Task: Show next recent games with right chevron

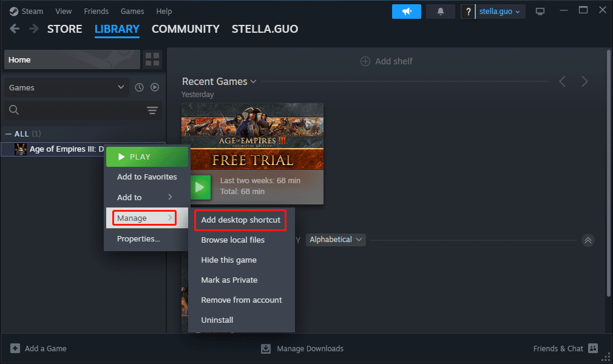Action: pyautogui.click(x=584, y=81)
